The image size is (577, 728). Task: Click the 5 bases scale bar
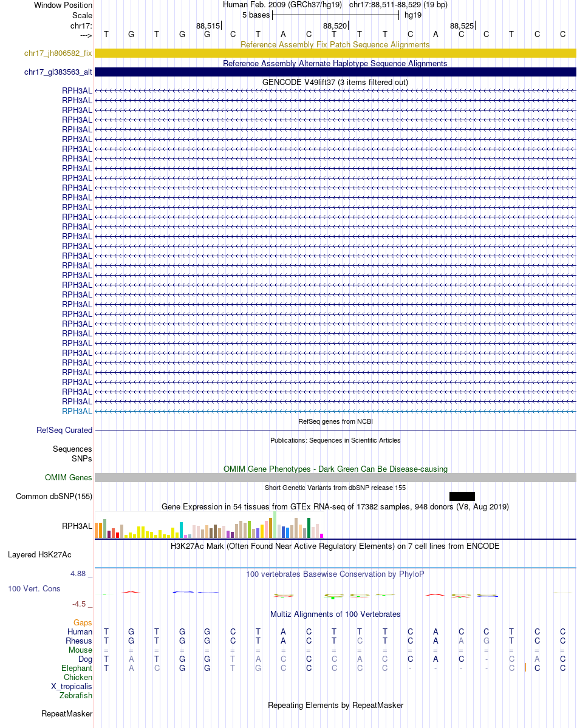point(335,15)
